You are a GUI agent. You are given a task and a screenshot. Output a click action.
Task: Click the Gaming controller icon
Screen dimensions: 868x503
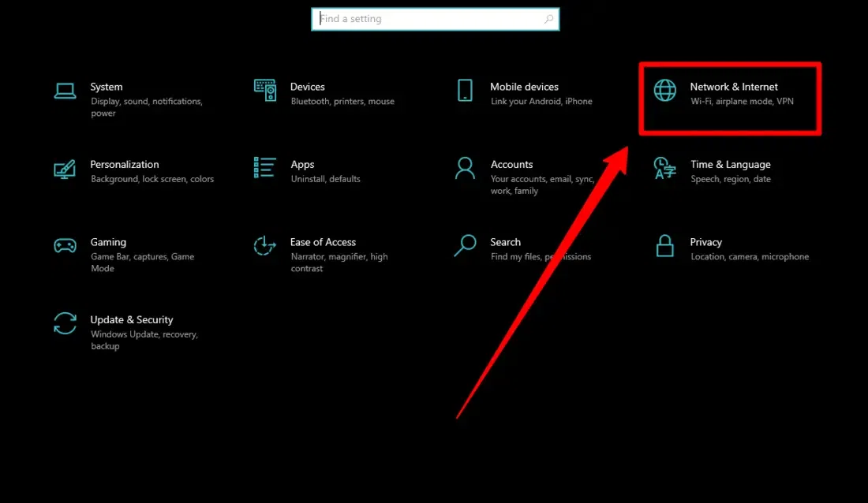click(65, 246)
